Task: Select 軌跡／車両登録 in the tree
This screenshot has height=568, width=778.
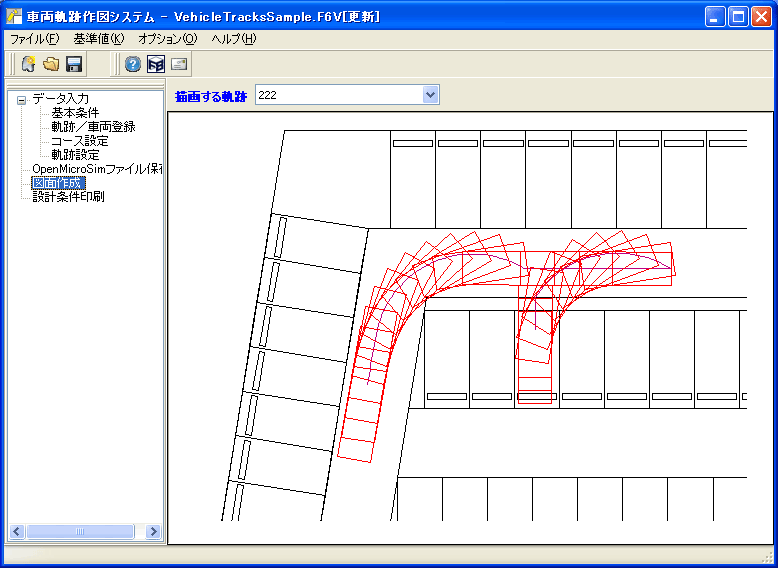Action: tap(93, 127)
